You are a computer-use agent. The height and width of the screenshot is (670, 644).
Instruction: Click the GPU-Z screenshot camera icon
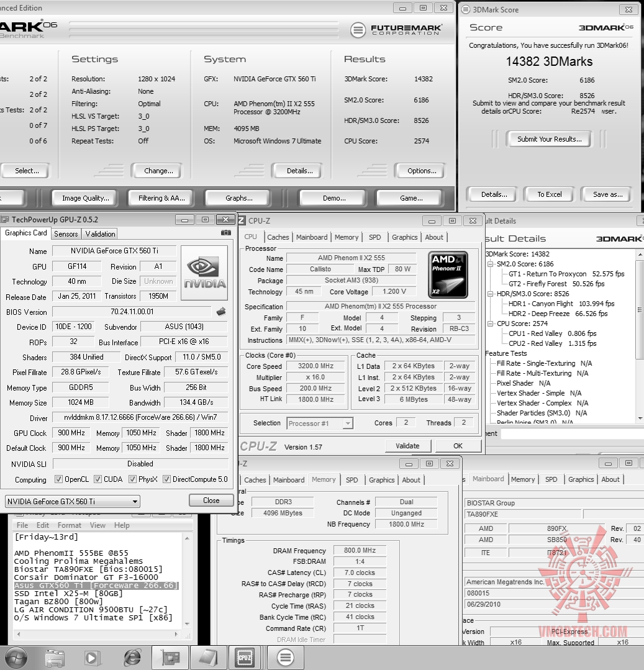[225, 233]
